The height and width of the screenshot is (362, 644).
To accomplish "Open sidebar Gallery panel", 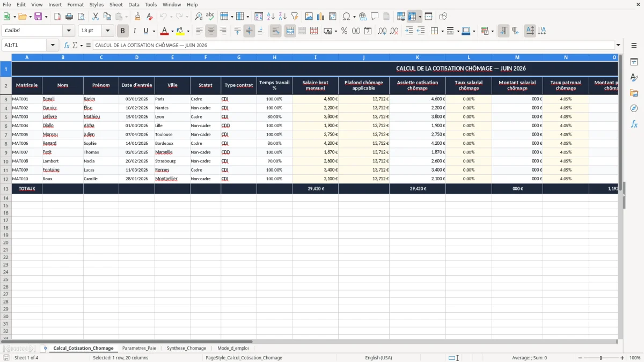I will [x=634, y=93].
